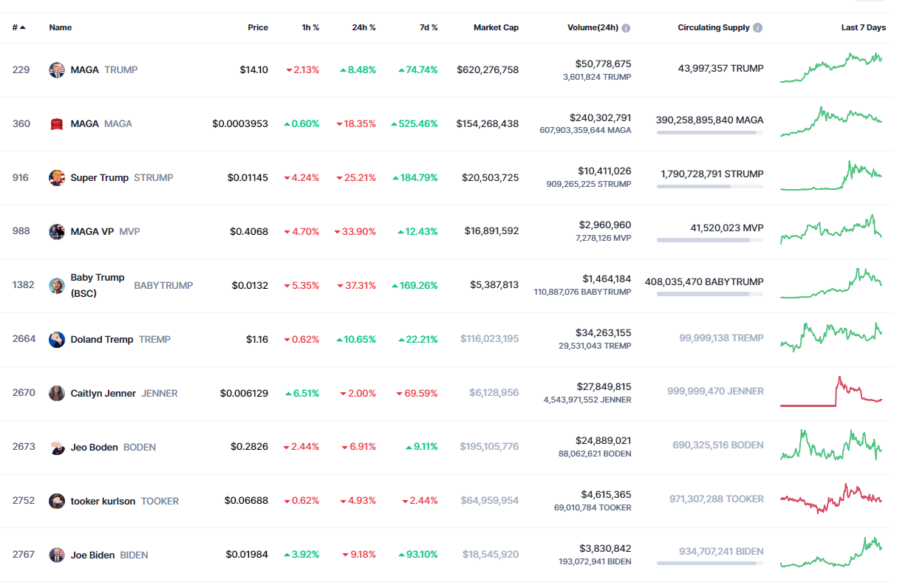Click the $14.10 price value
This screenshot has width=908, height=588.
point(253,70)
